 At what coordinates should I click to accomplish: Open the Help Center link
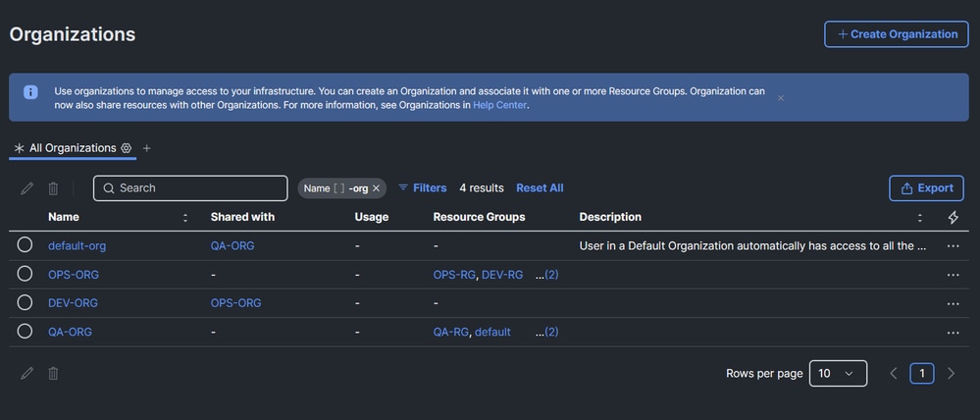[499, 105]
